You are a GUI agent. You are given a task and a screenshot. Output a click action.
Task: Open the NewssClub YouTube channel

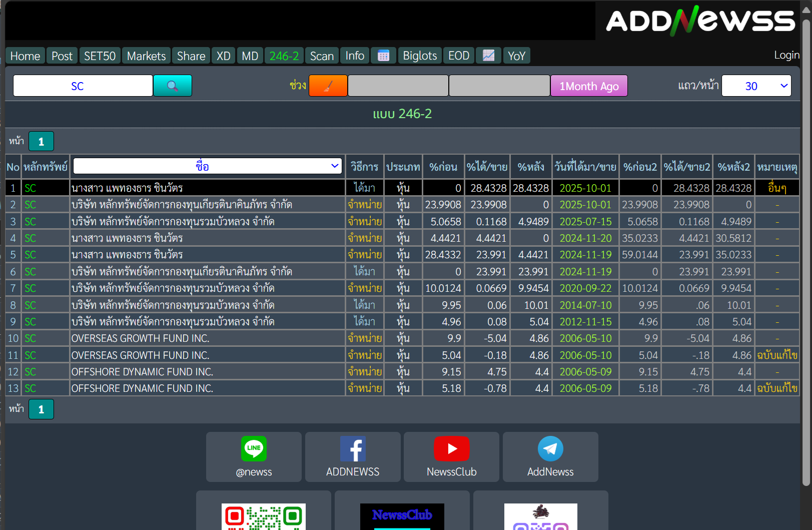[451, 456]
